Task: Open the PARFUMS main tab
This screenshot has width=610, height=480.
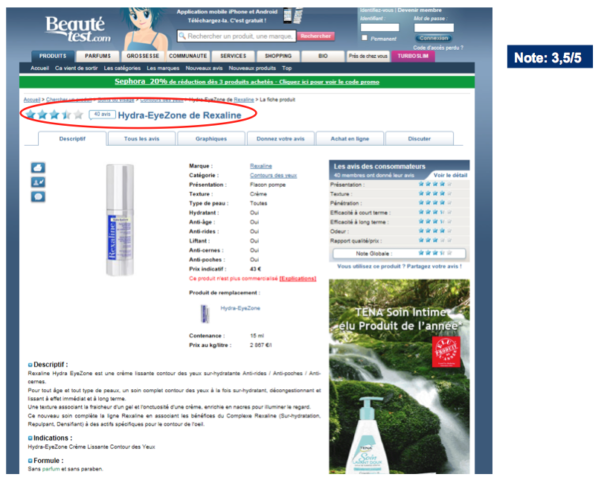Action: (98, 56)
